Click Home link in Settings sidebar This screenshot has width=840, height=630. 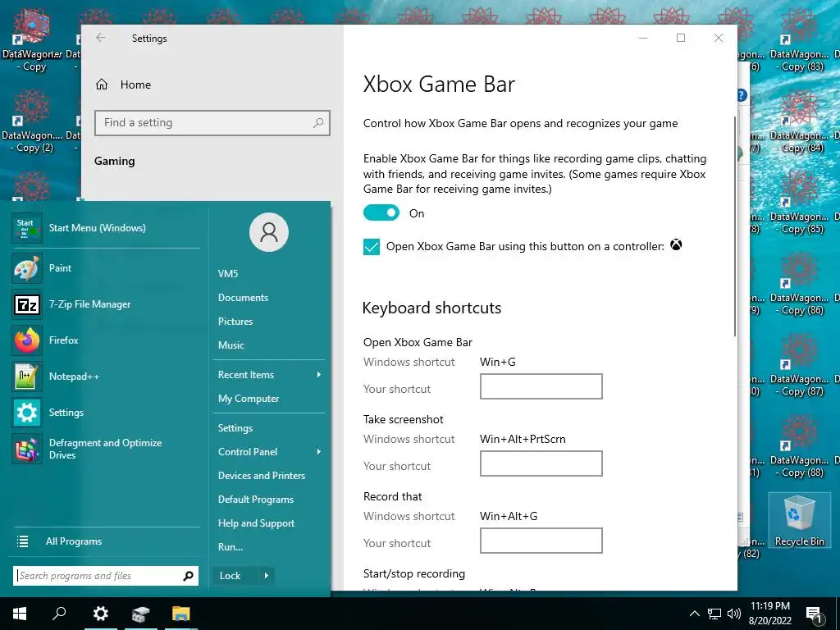pyautogui.click(x=135, y=84)
